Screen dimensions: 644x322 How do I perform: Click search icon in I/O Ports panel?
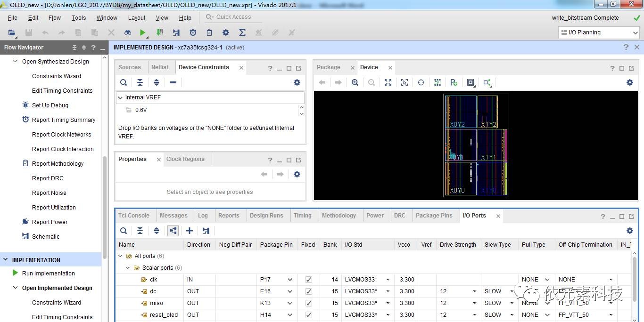pos(124,231)
